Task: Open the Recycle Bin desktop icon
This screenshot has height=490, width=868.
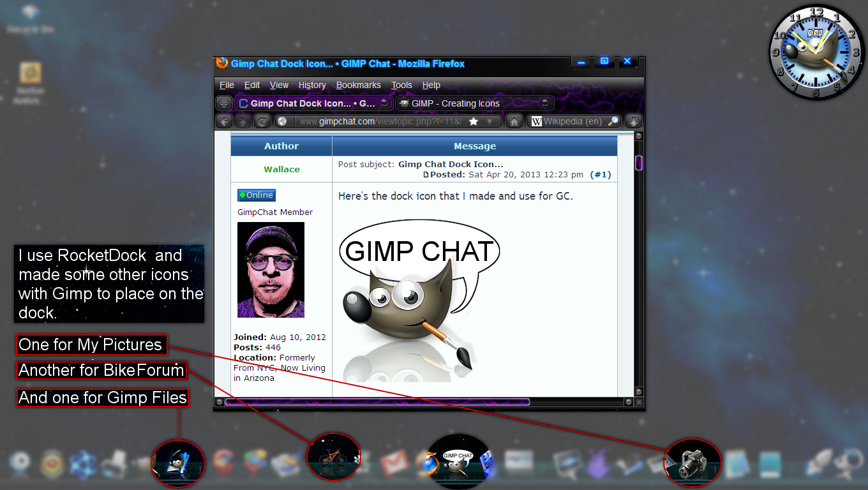Action: pos(29,19)
